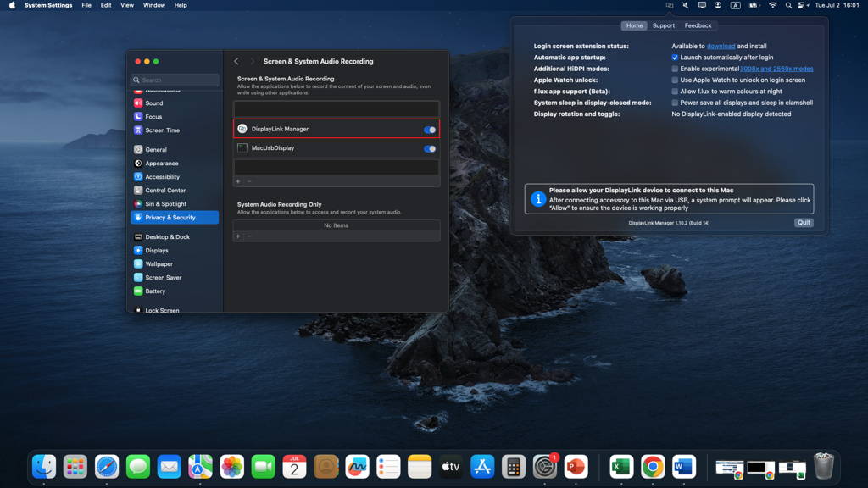The image size is (868, 488).
Task: Open battery status in the menu bar
Action: [754, 5]
